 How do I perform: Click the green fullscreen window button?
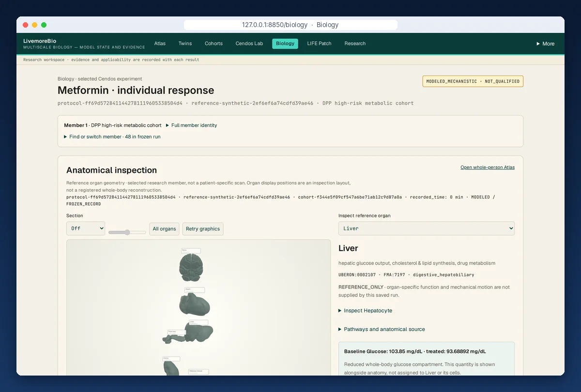click(44, 25)
